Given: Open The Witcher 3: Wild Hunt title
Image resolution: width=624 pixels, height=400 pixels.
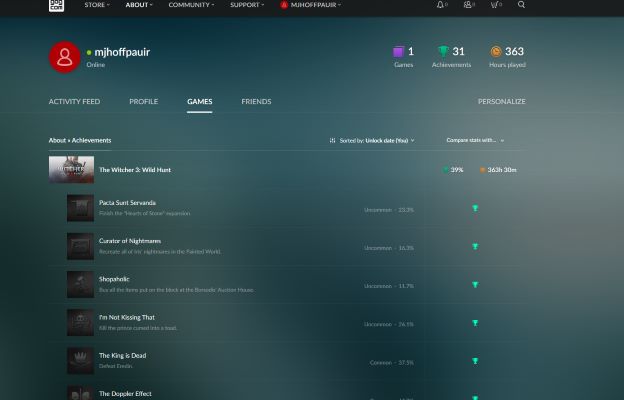Looking at the screenshot, I should point(135,170).
